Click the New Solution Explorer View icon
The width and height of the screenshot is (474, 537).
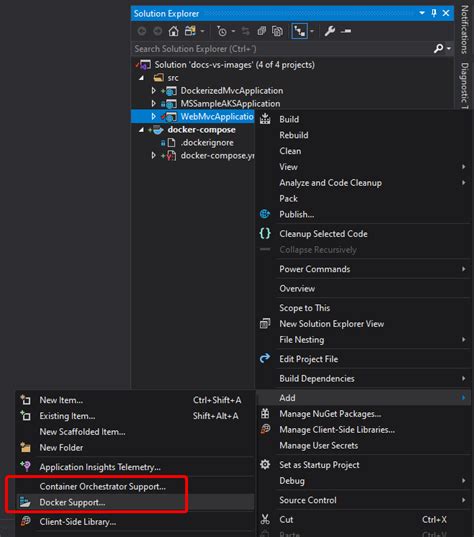[x=265, y=323]
